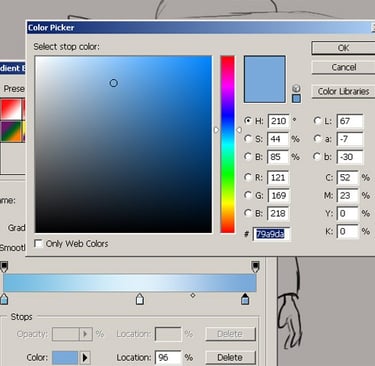Viewport: 375px width, 366px height.
Task: Click the stop Color swatch in Stops
Action: (x=65, y=358)
